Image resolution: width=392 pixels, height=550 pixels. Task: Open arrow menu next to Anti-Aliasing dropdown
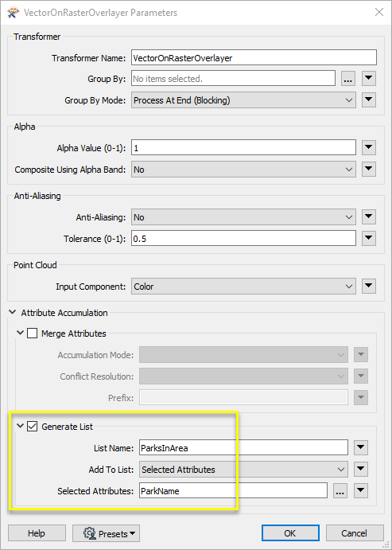pyautogui.click(x=369, y=217)
